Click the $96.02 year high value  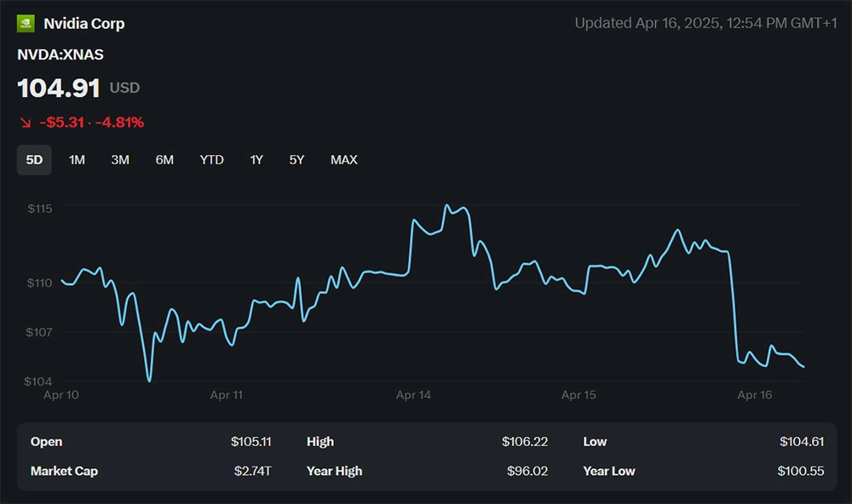pyautogui.click(x=527, y=471)
